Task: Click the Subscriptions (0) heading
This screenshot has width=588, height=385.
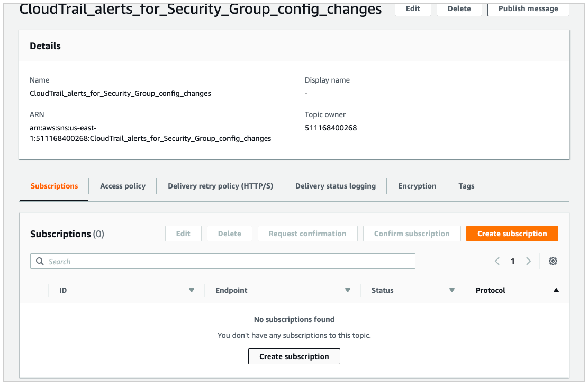Action: (x=67, y=234)
